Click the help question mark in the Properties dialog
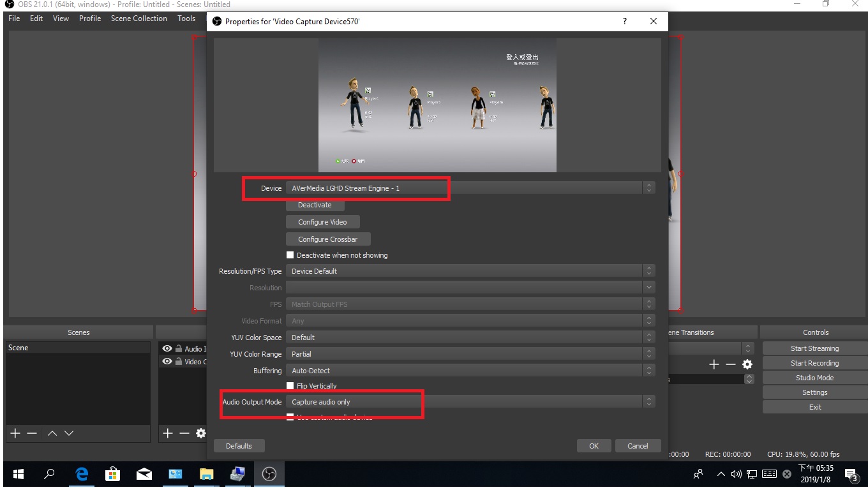868x490 pixels. [x=625, y=21]
